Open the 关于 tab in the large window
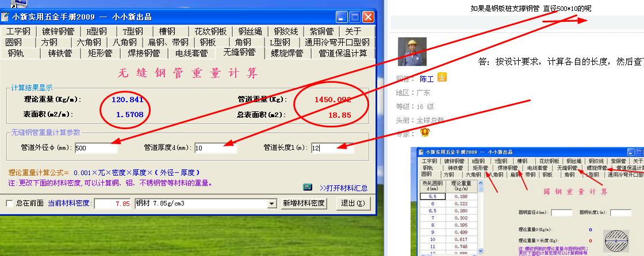 point(353,32)
